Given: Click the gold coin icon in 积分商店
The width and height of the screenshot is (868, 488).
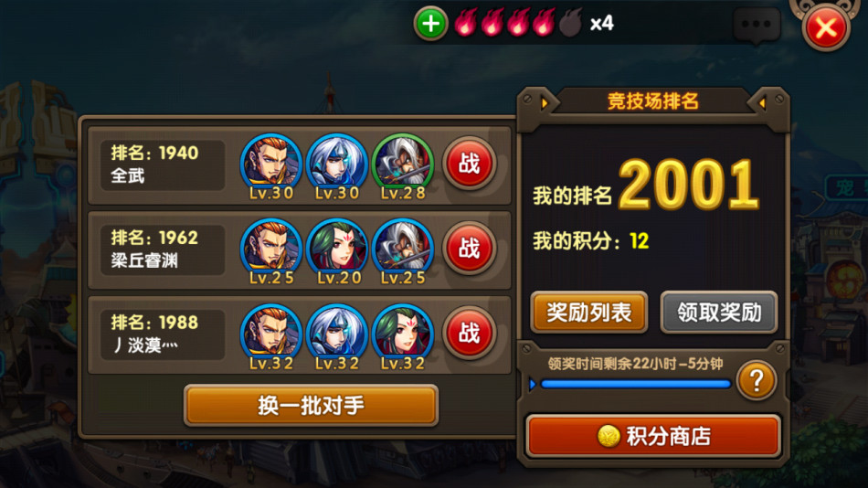Looking at the screenshot, I should point(609,436).
